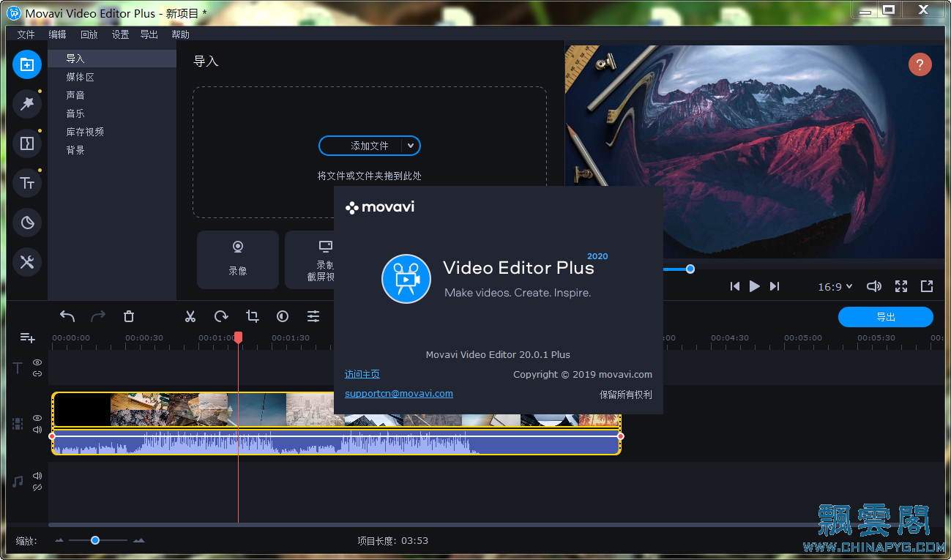Mute the music audio track
The width and height of the screenshot is (951, 560).
[x=37, y=476]
